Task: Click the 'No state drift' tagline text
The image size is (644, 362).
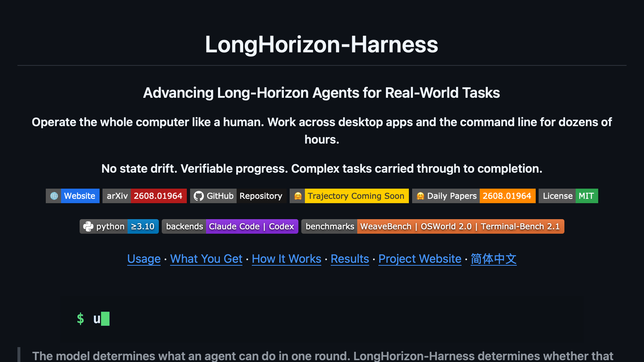Action: coord(322,169)
